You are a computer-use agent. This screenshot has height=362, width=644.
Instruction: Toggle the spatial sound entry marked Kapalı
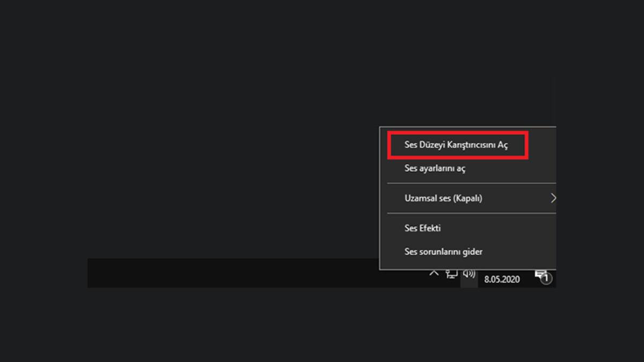pos(443,198)
